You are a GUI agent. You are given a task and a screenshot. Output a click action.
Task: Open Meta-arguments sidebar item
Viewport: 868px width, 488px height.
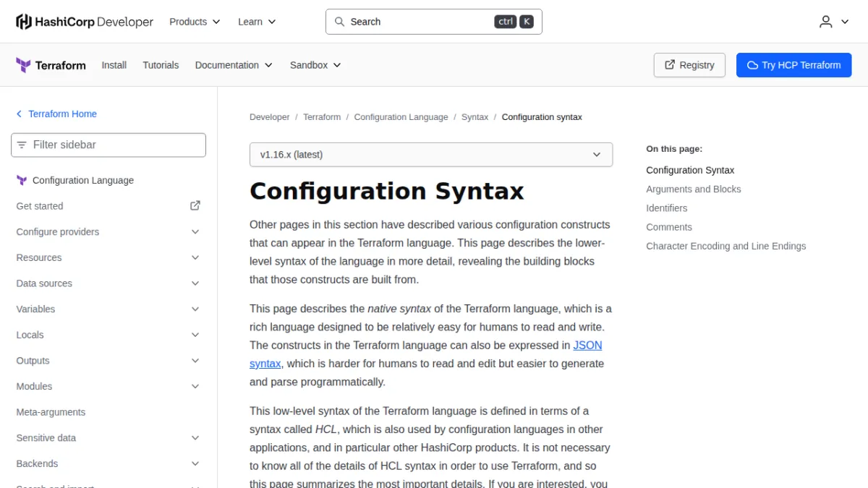(x=51, y=412)
